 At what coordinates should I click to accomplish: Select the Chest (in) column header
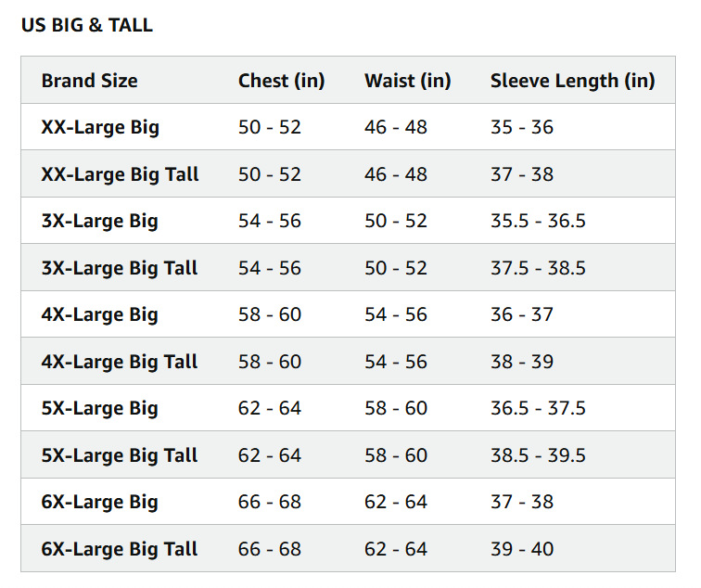pos(281,81)
